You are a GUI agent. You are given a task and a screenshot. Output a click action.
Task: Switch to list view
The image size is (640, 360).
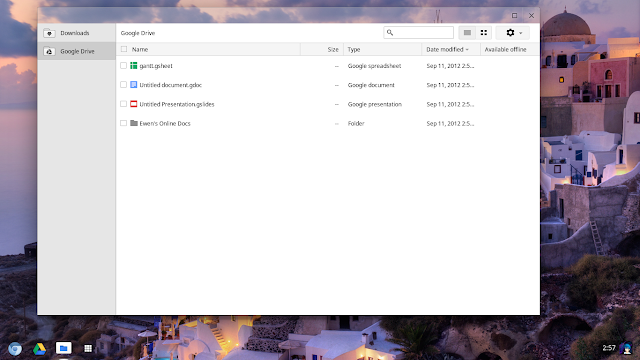coord(467,33)
